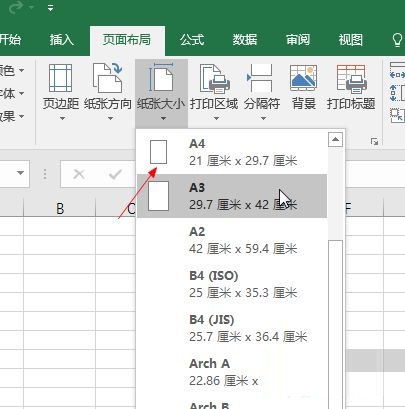Expand the theme colors (颜色) dropdown
405x409 pixels.
(22, 70)
